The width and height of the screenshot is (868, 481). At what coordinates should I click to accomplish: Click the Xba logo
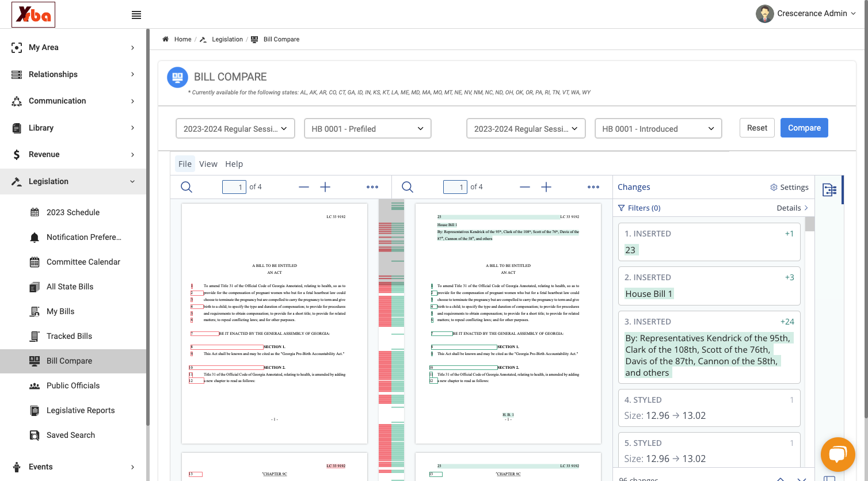pyautogui.click(x=33, y=14)
